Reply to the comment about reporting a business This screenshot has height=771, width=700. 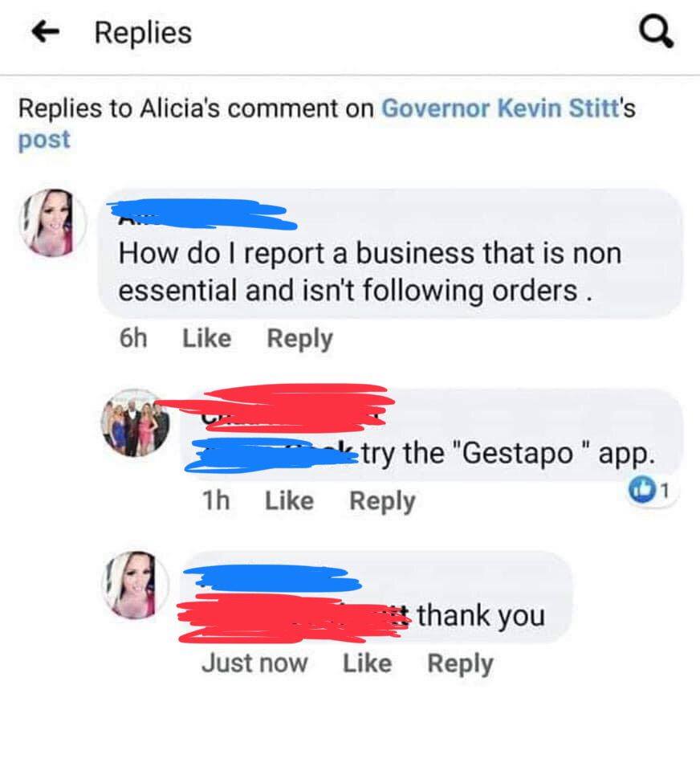click(x=300, y=339)
